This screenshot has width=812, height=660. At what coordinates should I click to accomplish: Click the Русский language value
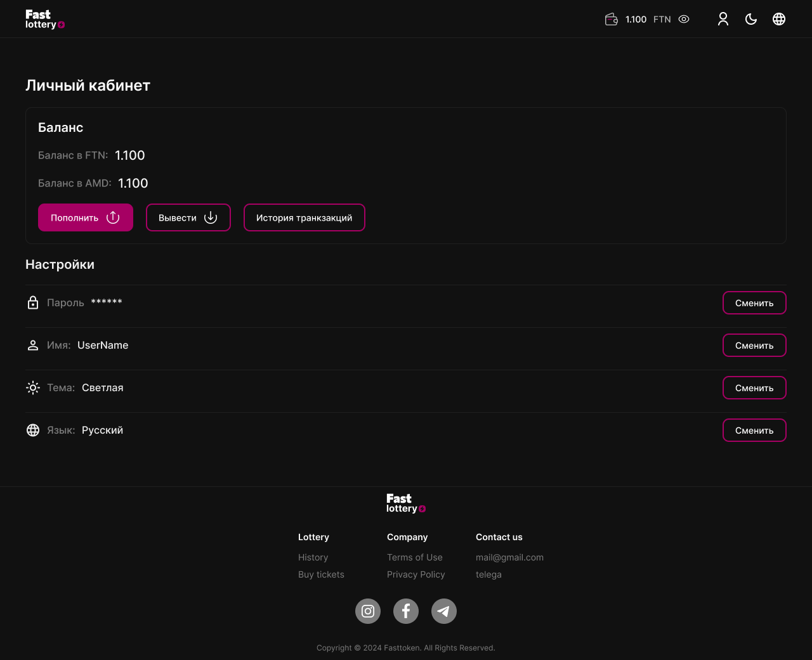(103, 430)
